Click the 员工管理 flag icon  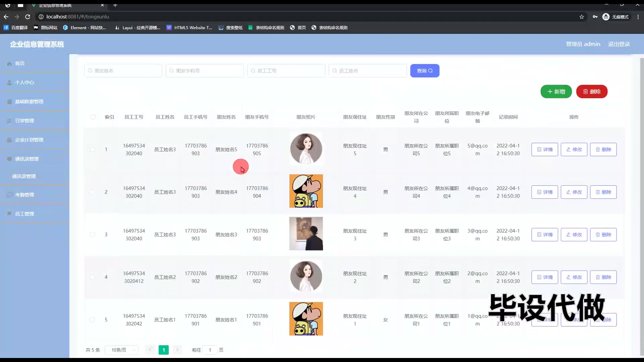9,214
